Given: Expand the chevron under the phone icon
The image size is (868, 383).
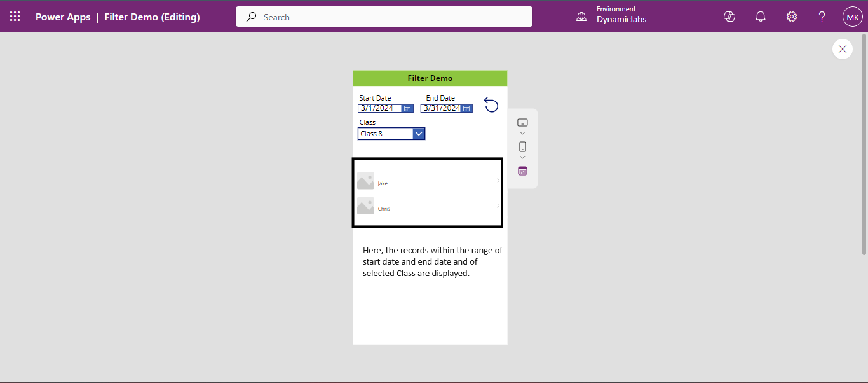Looking at the screenshot, I should 522,157.
